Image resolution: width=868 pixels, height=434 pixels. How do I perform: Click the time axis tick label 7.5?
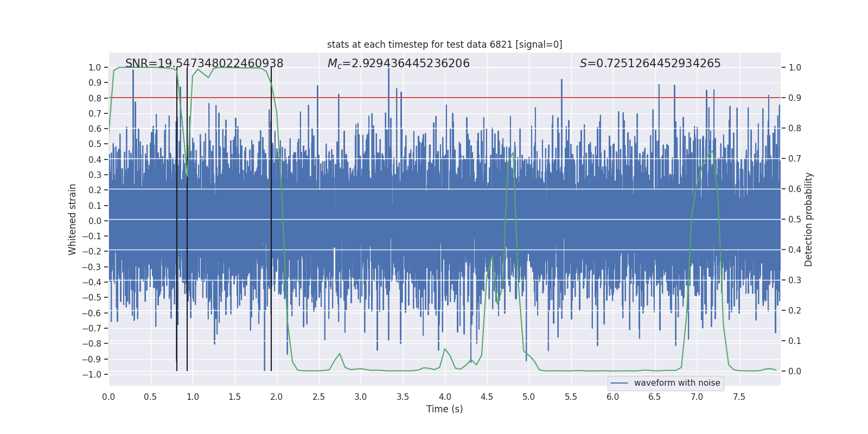click(739, 397)
